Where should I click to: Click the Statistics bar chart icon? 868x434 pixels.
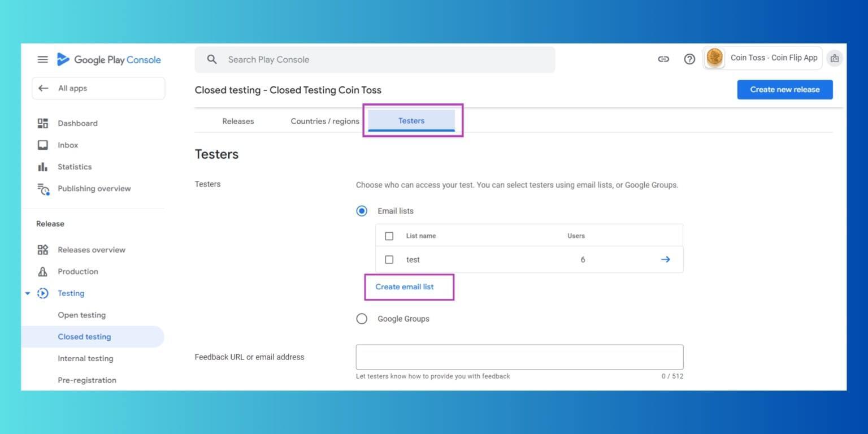43,167
